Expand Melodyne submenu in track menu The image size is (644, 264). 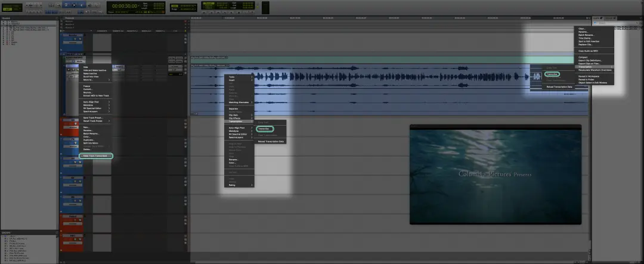[95, 105]
